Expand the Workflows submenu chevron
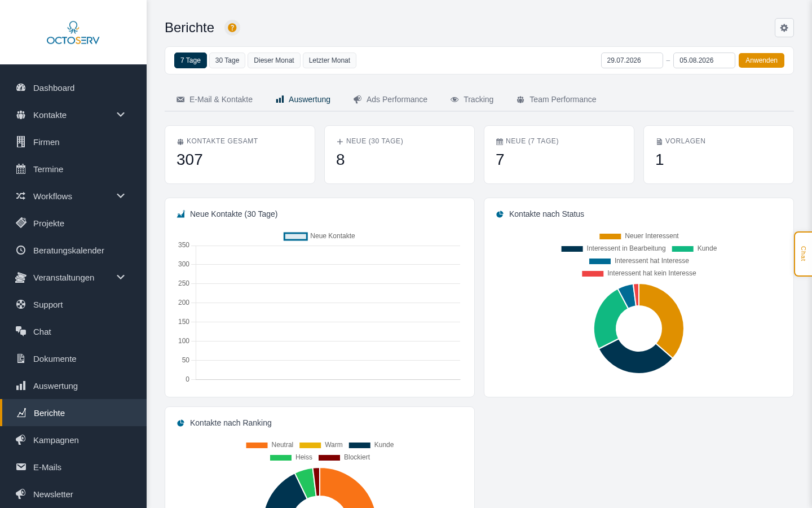The width and height of the screenshot is (812, 508). 121,196
